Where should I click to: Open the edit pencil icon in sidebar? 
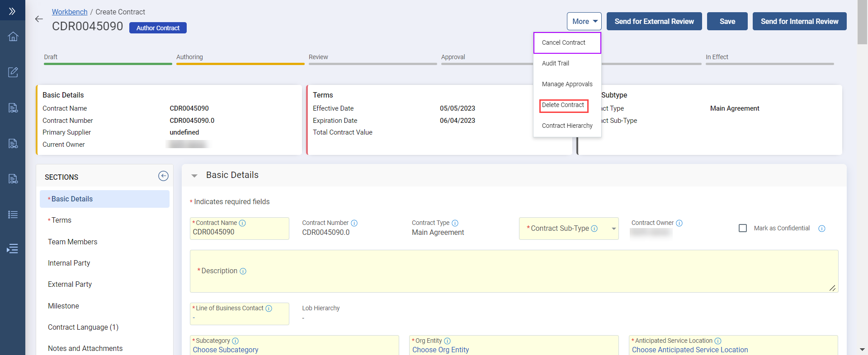13,72
